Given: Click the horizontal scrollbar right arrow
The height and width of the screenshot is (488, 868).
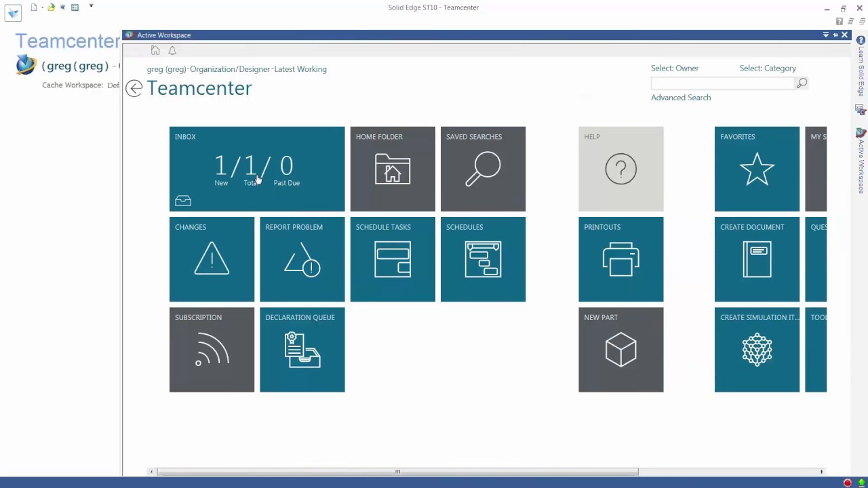Looking at the screenshot, I should point(821,472).
